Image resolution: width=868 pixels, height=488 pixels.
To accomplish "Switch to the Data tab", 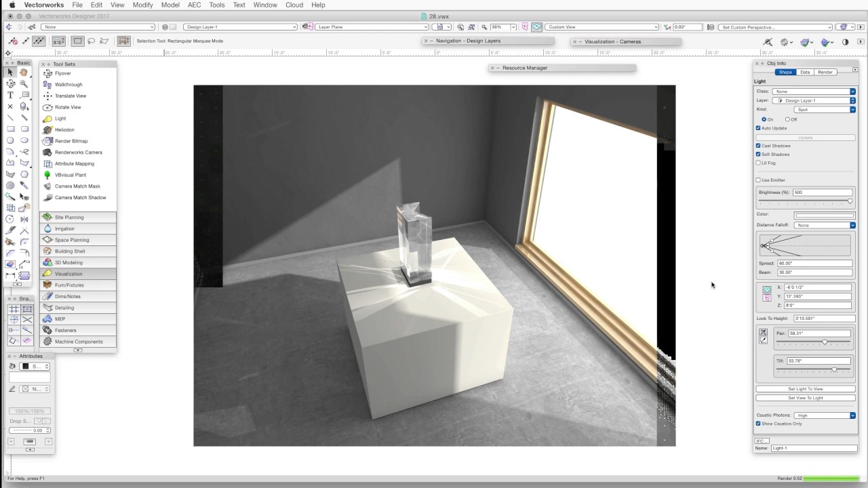I will [805, 72].
